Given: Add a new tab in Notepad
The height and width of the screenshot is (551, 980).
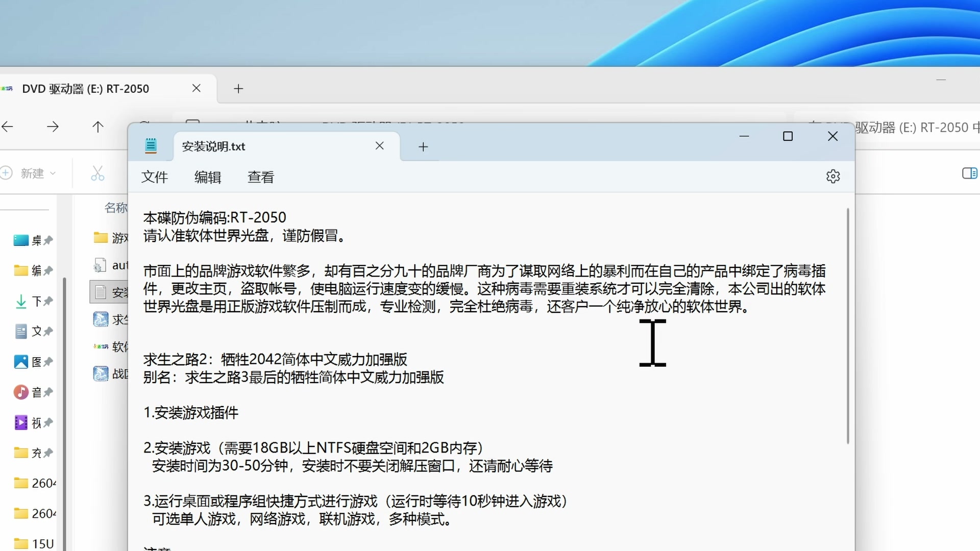Looking at the screenshot, I should coord(423,147).
